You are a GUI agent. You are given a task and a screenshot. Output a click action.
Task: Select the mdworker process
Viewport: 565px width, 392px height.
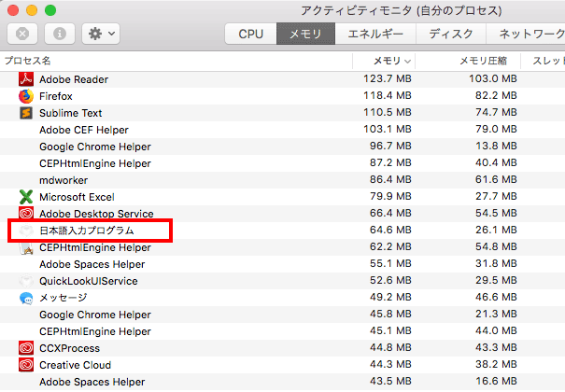(x=64, y=180)
